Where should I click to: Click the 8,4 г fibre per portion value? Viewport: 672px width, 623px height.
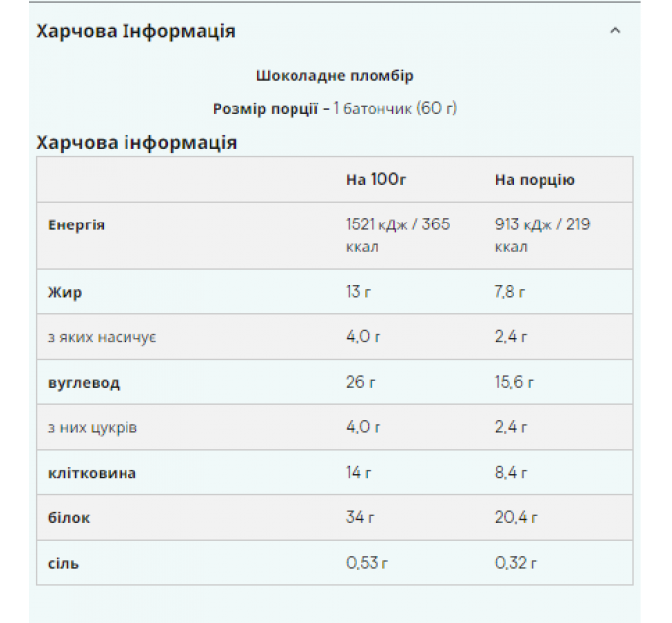[x=511, y=472]
